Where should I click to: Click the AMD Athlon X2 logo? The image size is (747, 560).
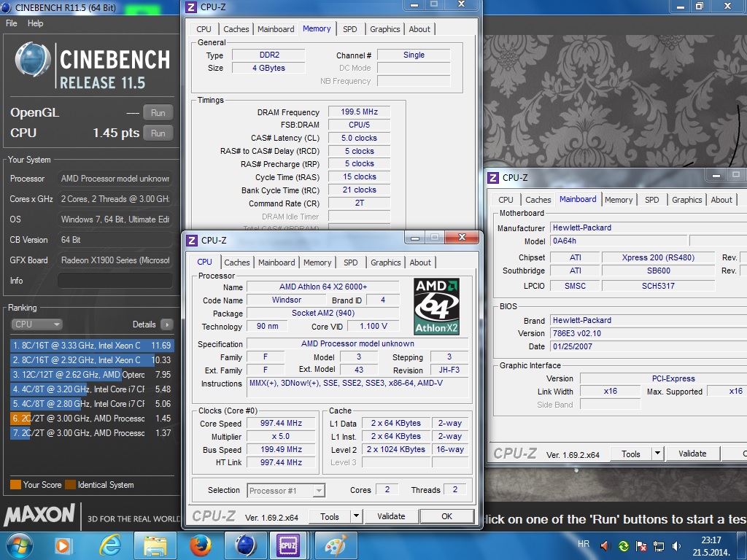436,306
